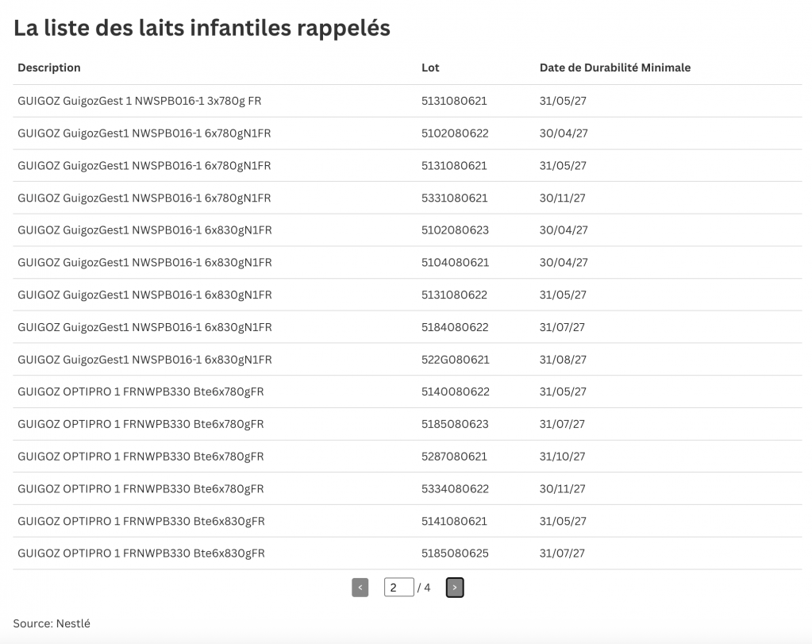Click the Source: Nestlé text

tap(52, 623)
